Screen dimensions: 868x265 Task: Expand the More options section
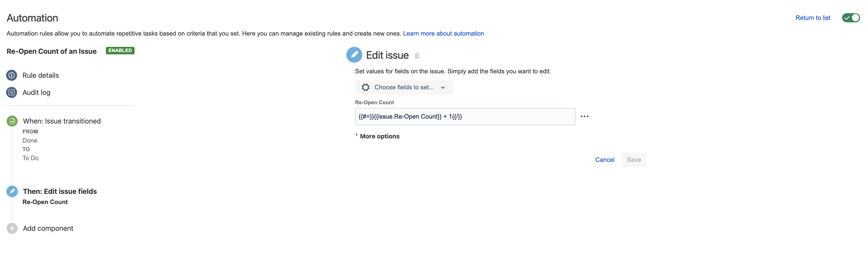coord(379,136)
